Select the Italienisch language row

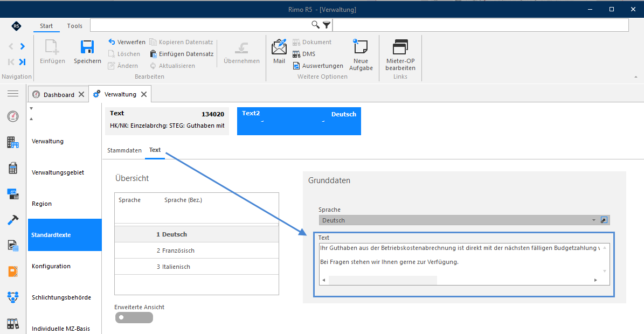(x=197, y=267)
